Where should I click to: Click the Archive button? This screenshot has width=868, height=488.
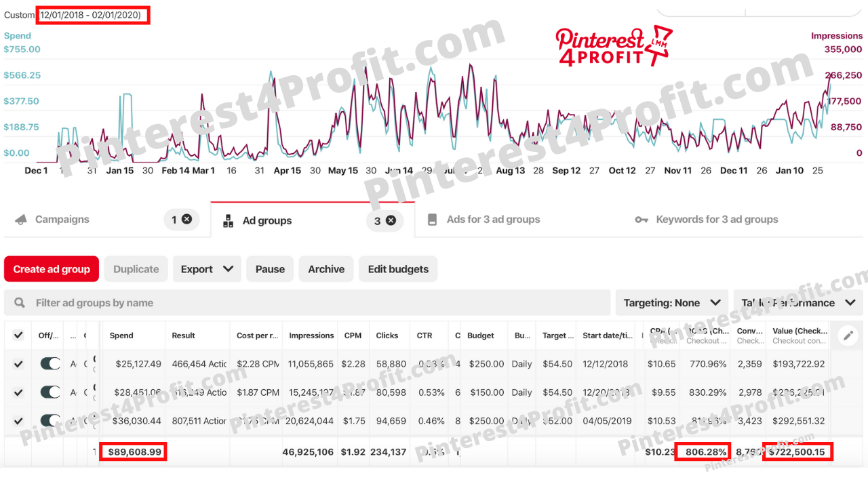pyautogui.click(x=326, y=269)
